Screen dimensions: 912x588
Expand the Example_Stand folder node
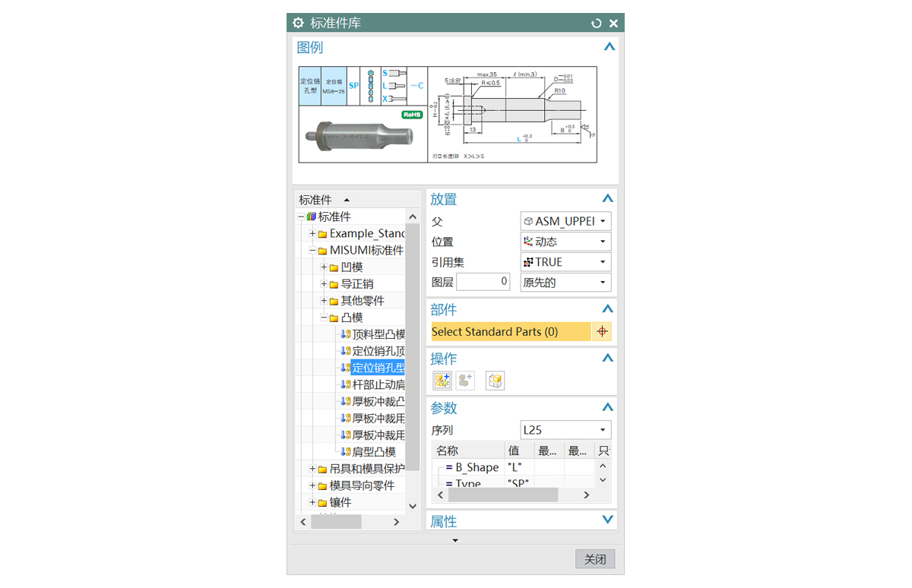pyautogui.click(x=312, y=234)
